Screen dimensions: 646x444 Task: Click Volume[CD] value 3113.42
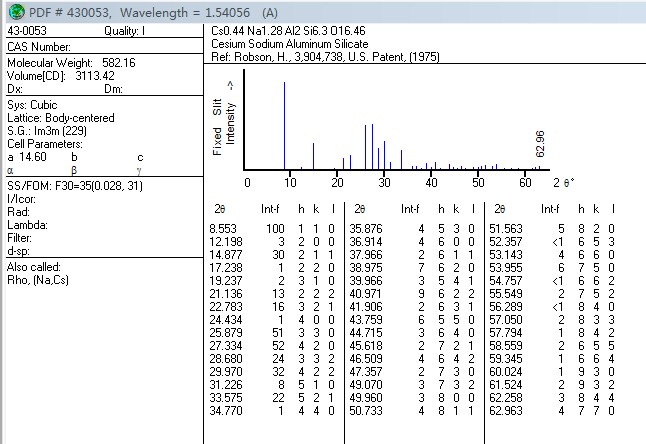click(95, 76)
